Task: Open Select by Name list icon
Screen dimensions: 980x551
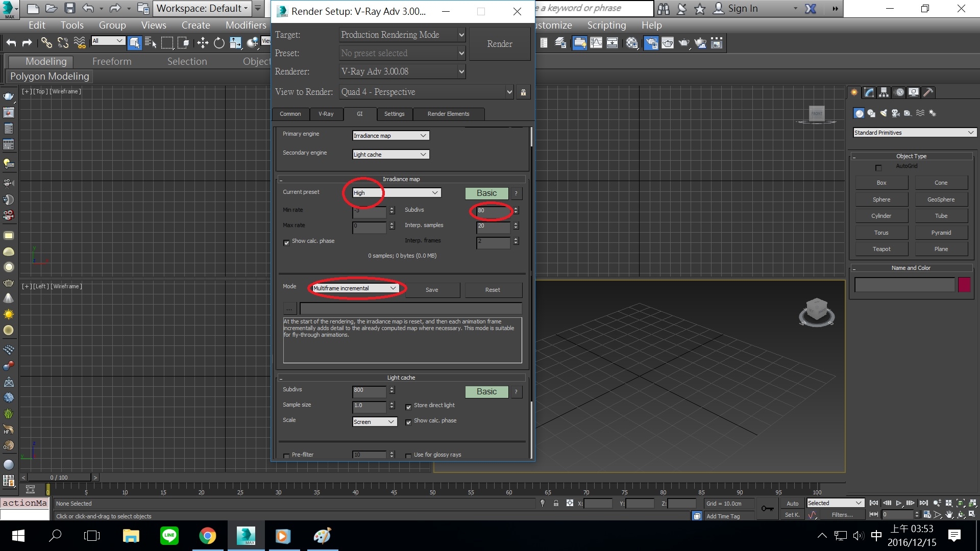Action: [151, 43]
